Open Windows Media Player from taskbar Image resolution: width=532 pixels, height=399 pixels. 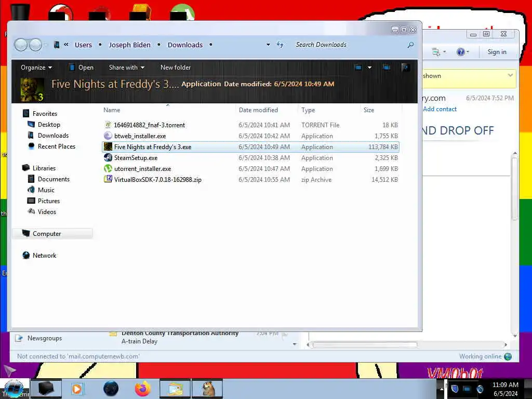click(77, 389)
